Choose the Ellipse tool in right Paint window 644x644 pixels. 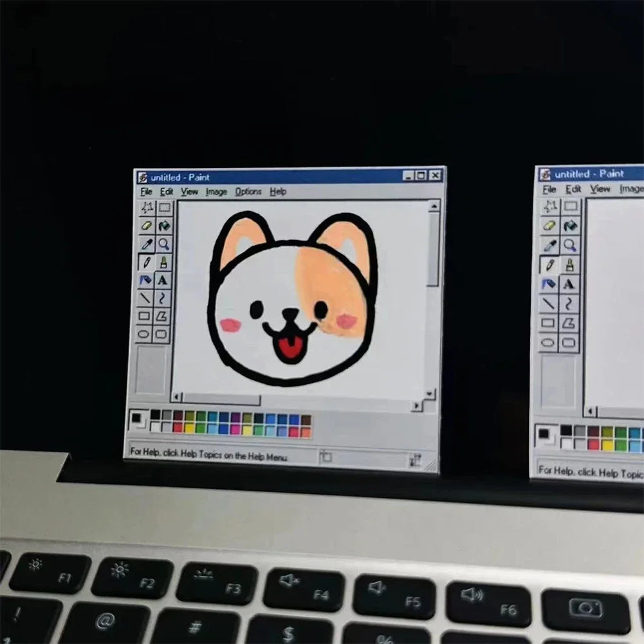[548, 342]
